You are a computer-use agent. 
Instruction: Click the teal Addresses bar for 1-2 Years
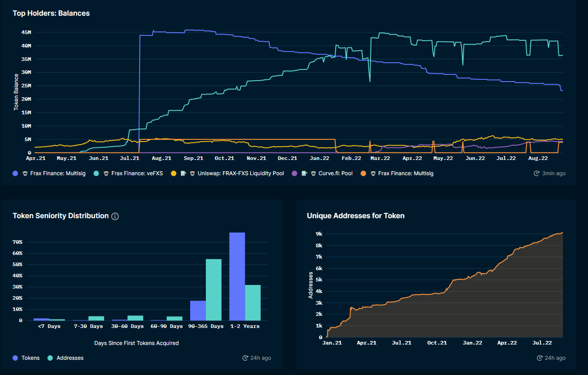(253, 302)
